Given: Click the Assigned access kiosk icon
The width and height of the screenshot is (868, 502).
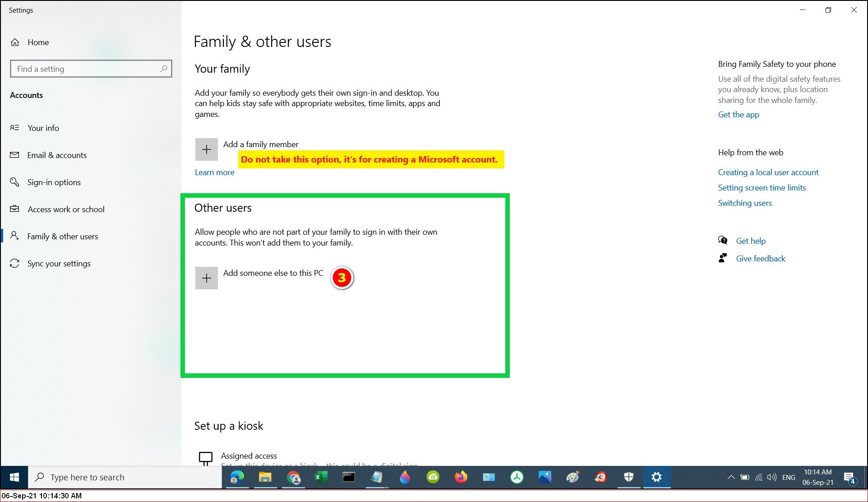Looking at the screenshot, I should pos(206,458).
